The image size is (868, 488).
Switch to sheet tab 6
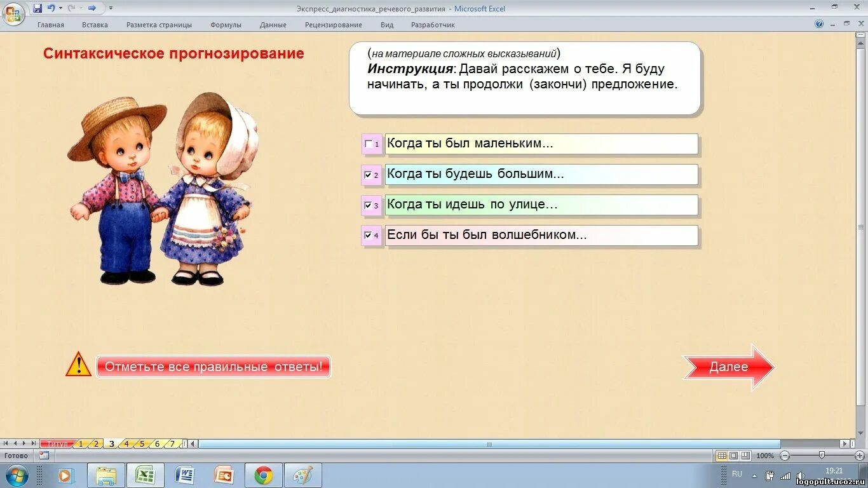(x=157, y=444)
